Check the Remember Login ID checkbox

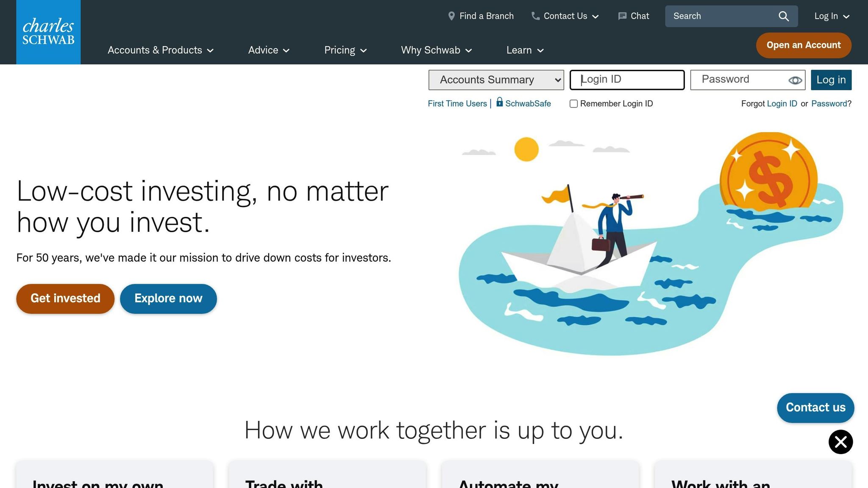[573, 104]
